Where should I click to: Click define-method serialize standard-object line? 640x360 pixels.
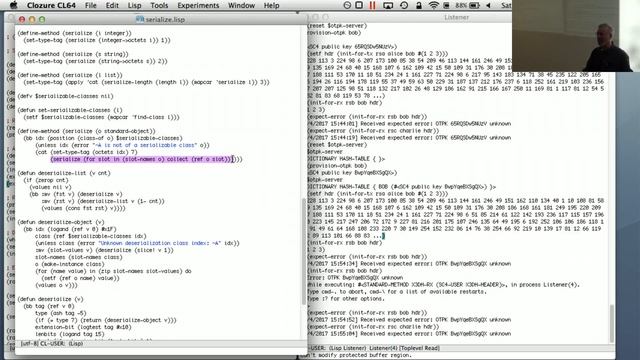tap(86, 131)
